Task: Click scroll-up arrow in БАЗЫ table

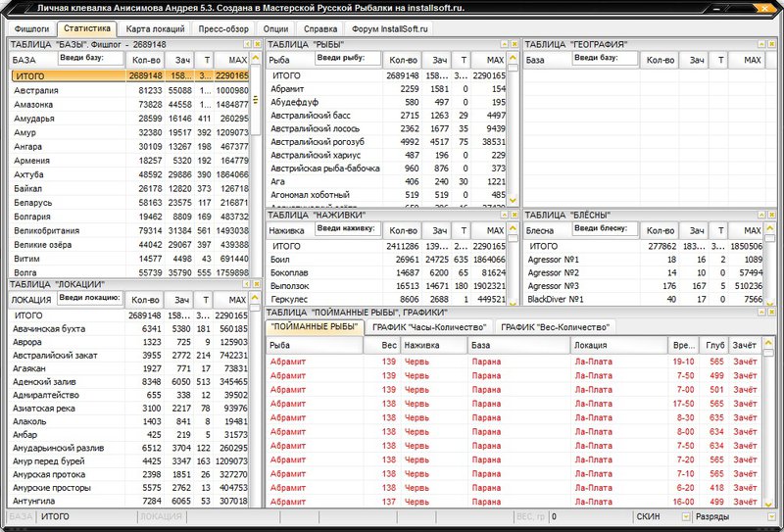Action: tap(256, 59)
